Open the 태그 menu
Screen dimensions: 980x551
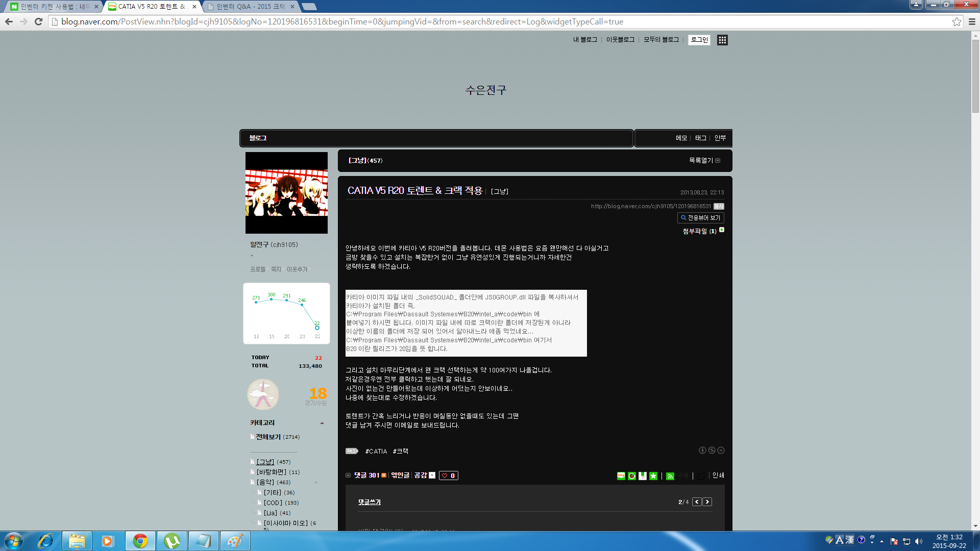[x=701, y=138]
